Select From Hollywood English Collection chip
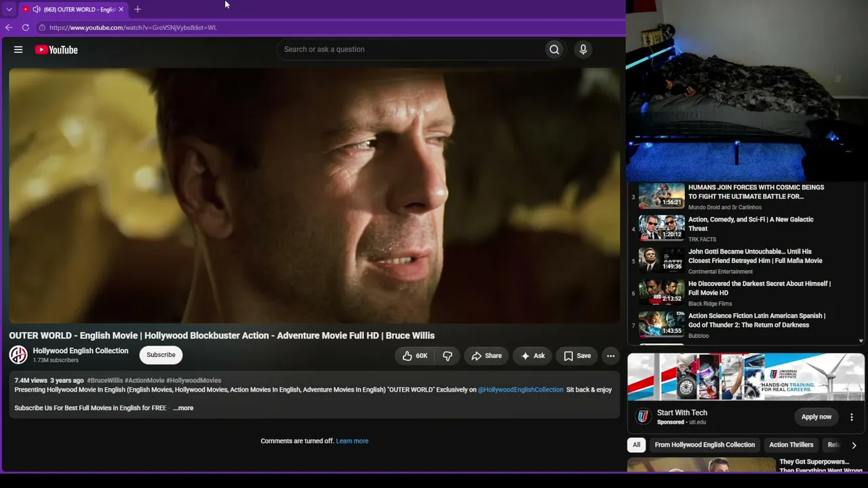 tap(705, 445)
